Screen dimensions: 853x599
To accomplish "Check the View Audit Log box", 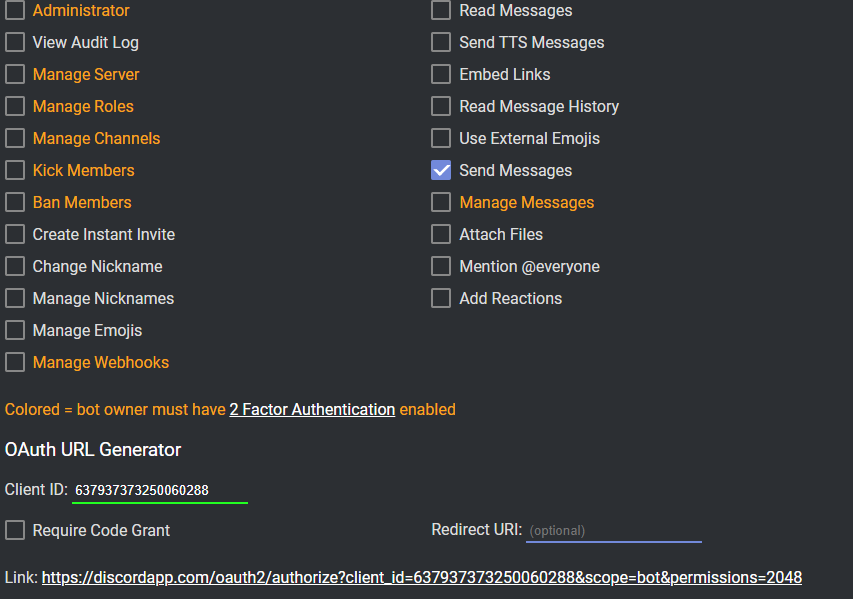I will (15, 43).
